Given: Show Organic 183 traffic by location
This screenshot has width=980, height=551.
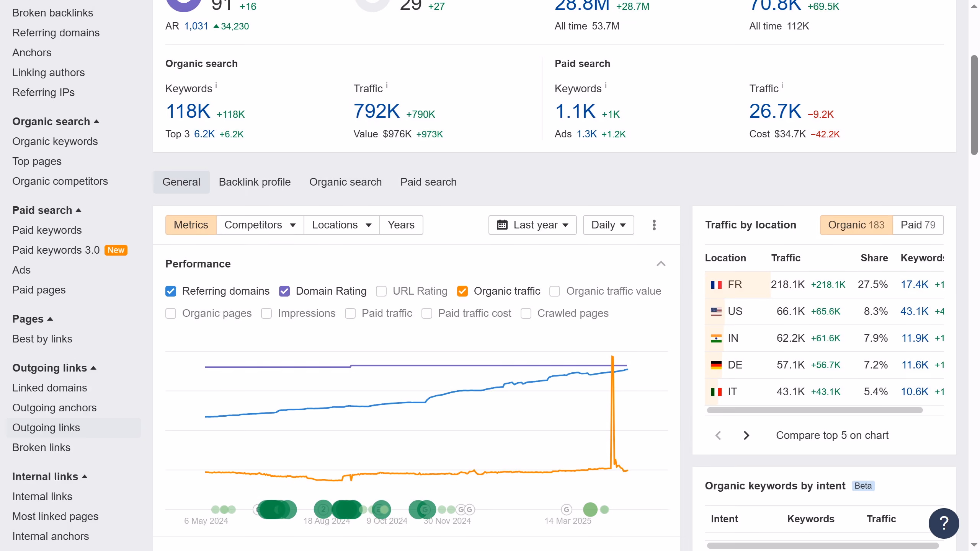Looking at the screenshot, I should coord(856,225).
